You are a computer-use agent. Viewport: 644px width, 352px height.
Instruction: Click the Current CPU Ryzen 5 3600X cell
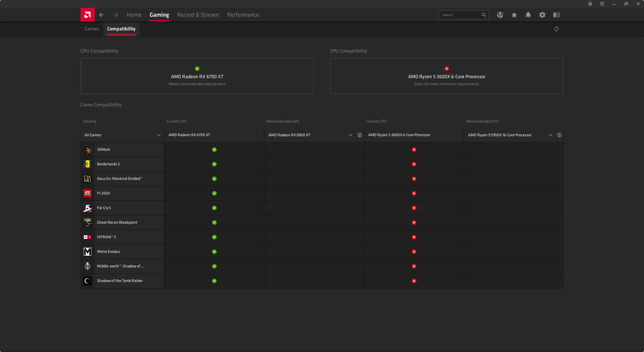[x=414, y=135]
